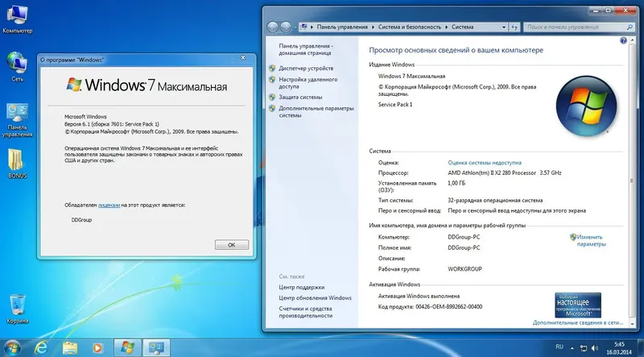Select Панель управления breadcrumb
Viewport: 644px width, 357px height.
pos(342,27)
